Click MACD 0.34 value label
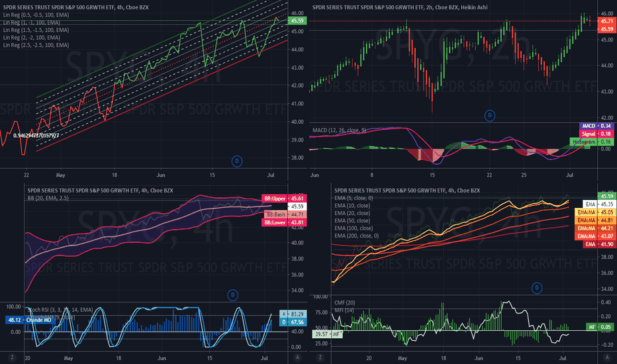 click(x=596, y=126)
